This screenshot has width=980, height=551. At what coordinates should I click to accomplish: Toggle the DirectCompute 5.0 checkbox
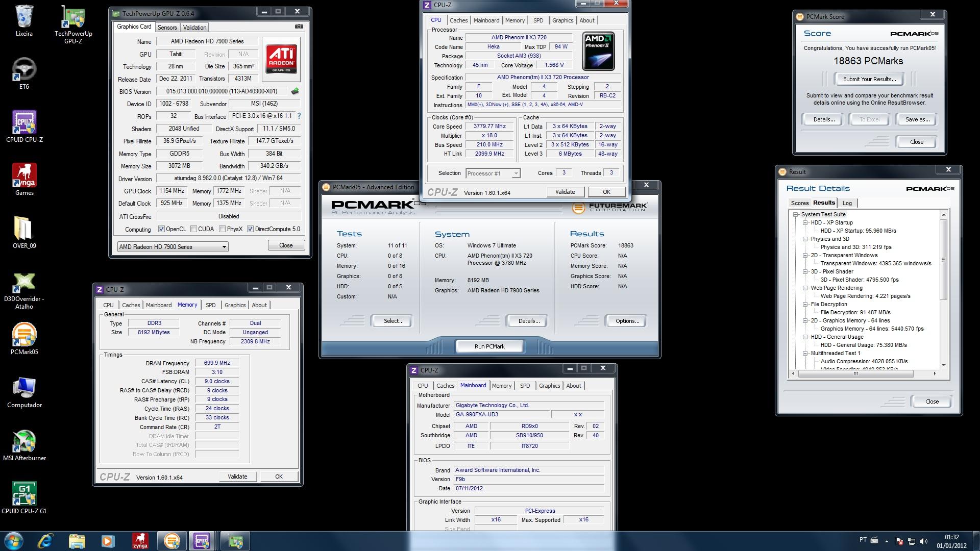(250, 229)
